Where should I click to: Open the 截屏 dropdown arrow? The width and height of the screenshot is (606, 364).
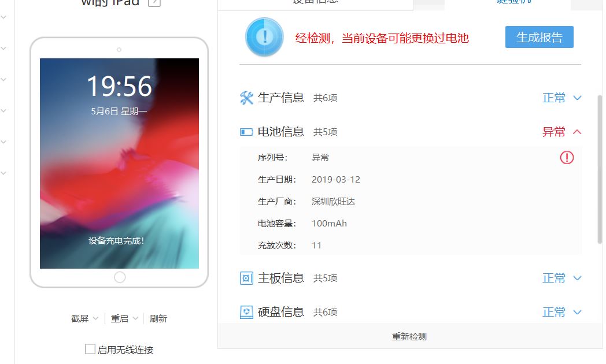pos(95,318)
